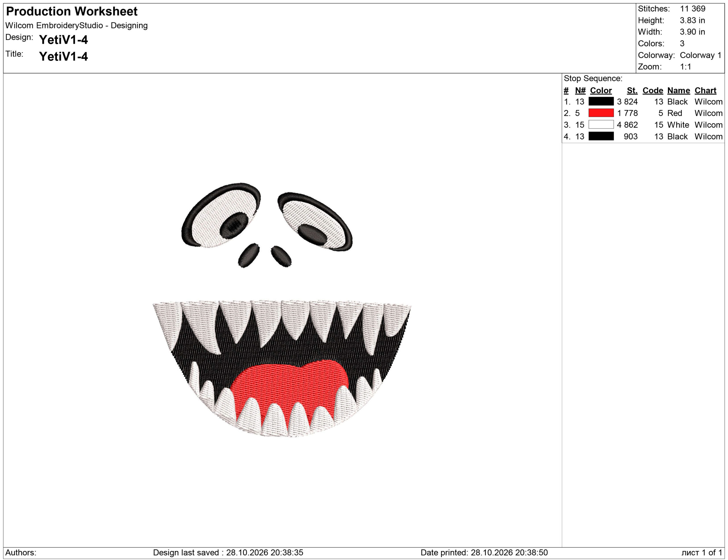Image resolution: width=728 pixels, height=560 pixels.
Task: Click the black swatch in stop row 4
Action: [601, 136]
